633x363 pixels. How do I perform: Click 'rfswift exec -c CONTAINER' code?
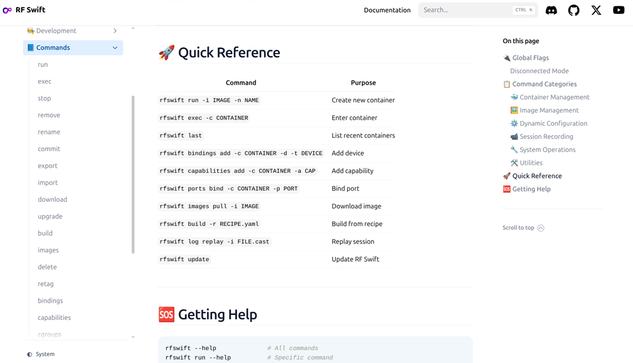coord(204,118)
